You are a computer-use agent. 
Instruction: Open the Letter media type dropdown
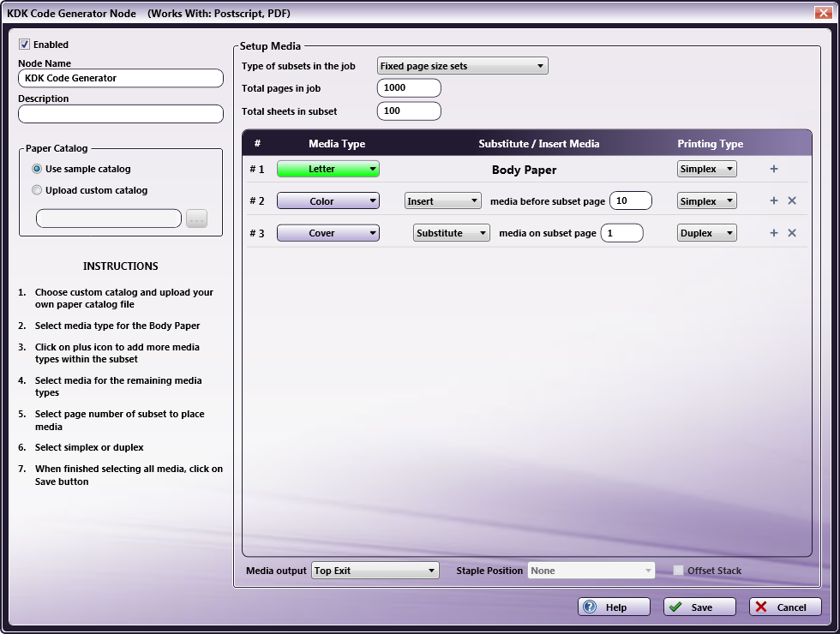[x=327, y=169]
